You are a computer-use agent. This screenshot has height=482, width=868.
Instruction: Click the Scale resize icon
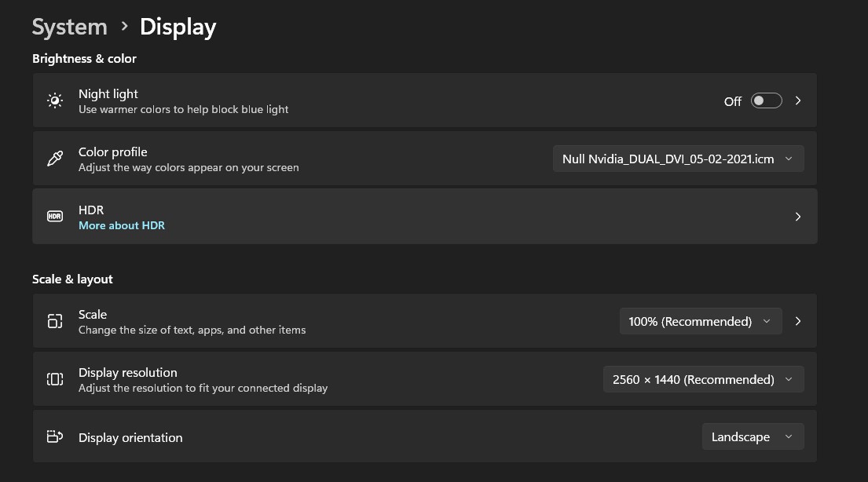(x=55, y=321)
